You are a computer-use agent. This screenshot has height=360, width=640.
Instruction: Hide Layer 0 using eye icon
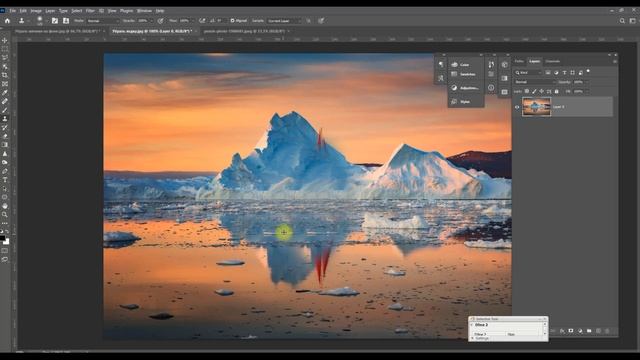(x=517, y=107)
